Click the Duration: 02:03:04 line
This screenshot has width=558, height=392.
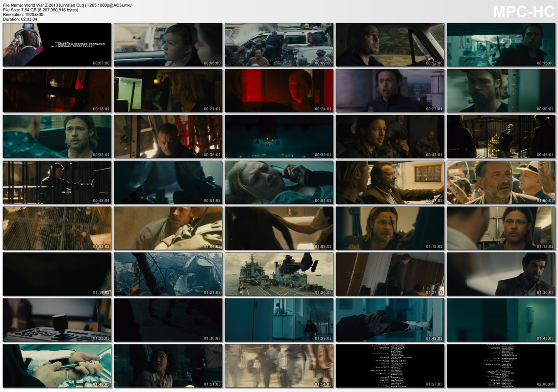coord(20,19)
